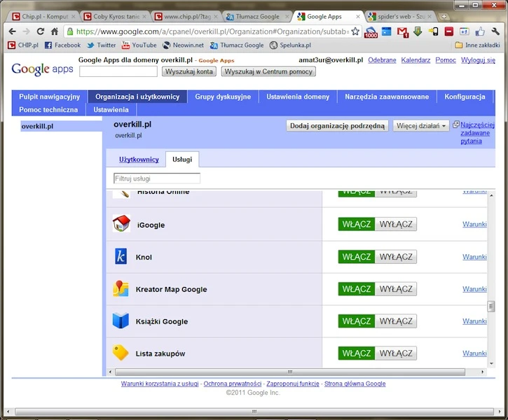Disable Książki Google service
The width and height of the screenshot is (508, 420).
pyautogui.click(x=396, y=321)
